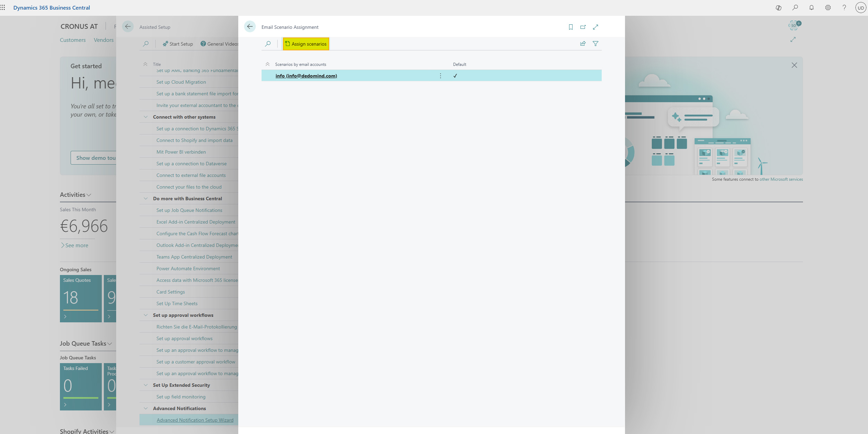Open notifications bell icon
This screenshot has width=868, height=434.
[811, 7]
